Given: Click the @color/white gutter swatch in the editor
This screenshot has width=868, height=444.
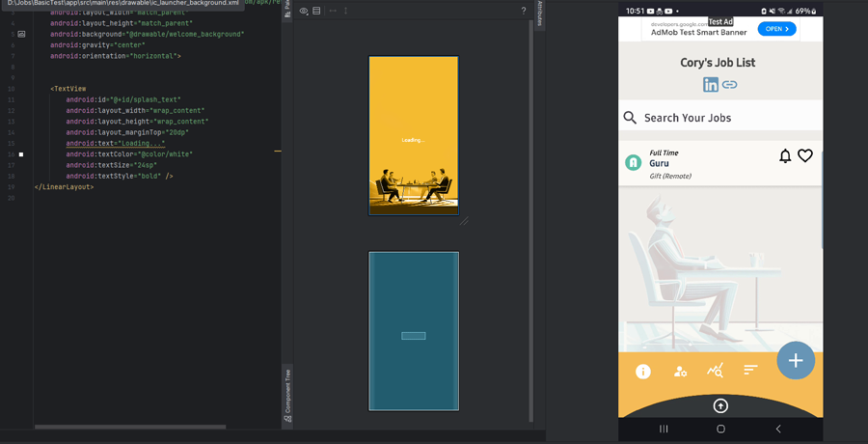Looking at the screenshot, I should click(x=21, y=154).
